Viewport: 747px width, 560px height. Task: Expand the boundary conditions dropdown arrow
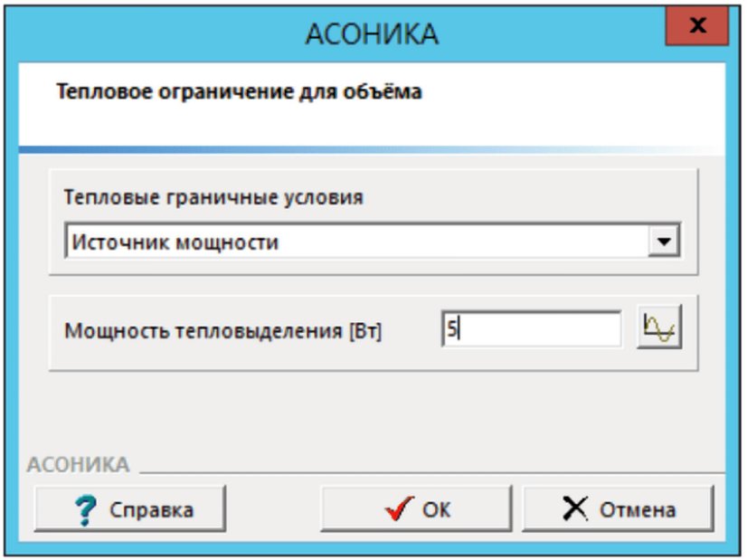[x=664, y=242]
